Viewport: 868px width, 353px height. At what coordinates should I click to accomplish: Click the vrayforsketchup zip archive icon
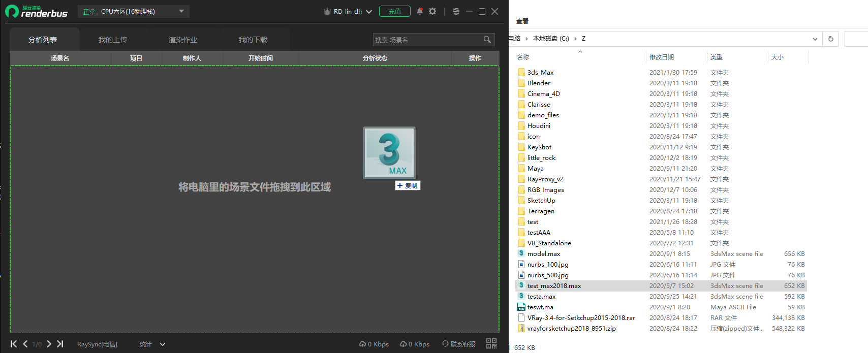521,328
